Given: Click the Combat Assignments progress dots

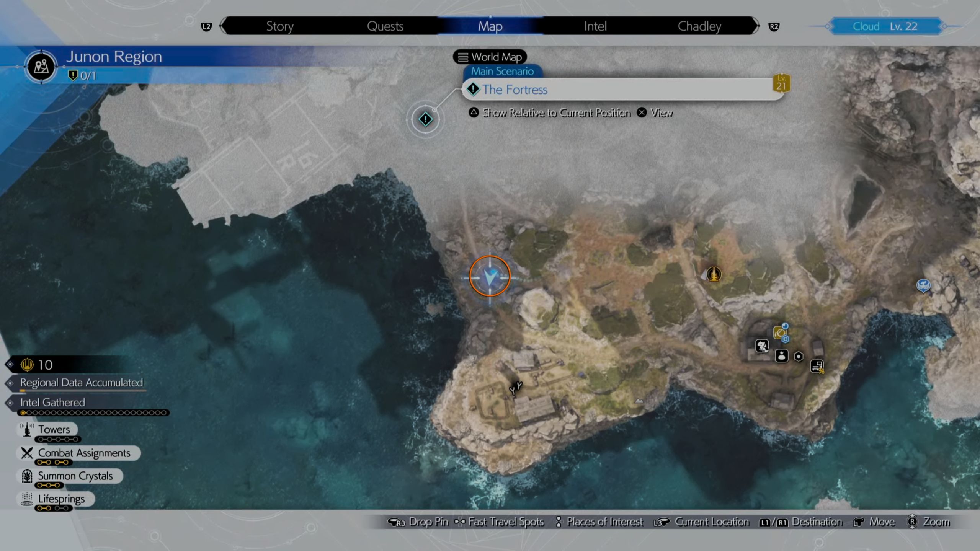Looking at the screenshot, I should (x=53, y=462).
